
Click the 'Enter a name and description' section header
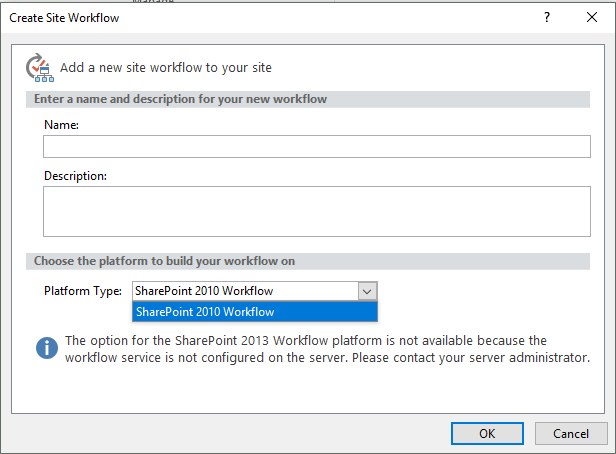[x=308, y=99]
